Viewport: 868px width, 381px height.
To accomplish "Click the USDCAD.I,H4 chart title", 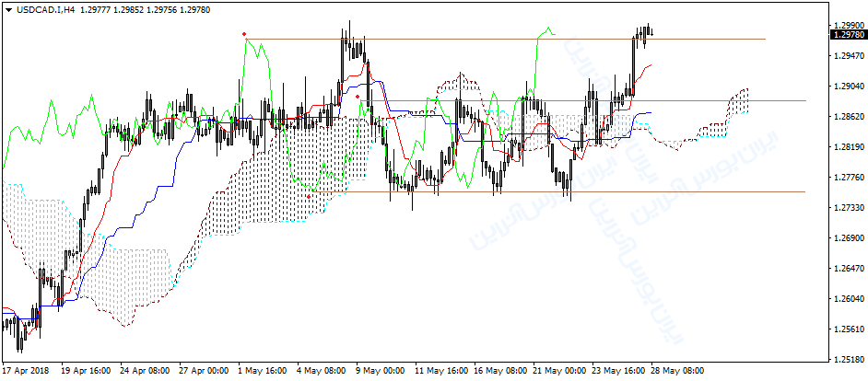I will 46,9.
